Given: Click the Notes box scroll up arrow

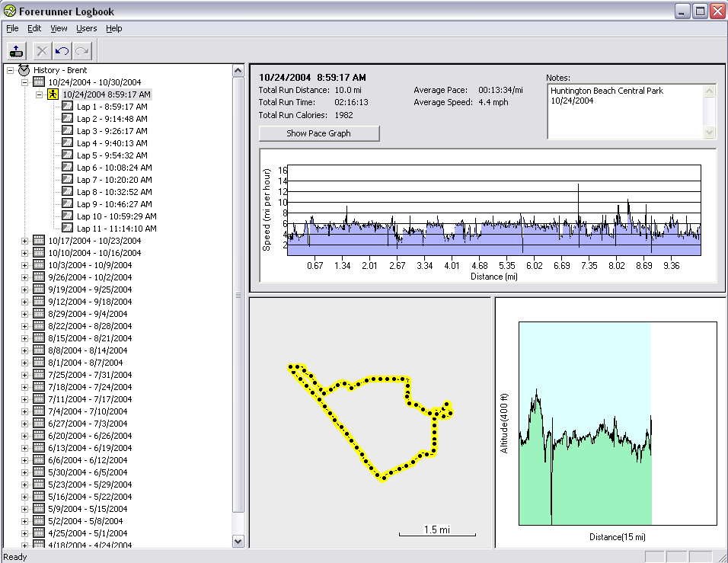Looking at the screenshot, I should click(x=710, y=91).
